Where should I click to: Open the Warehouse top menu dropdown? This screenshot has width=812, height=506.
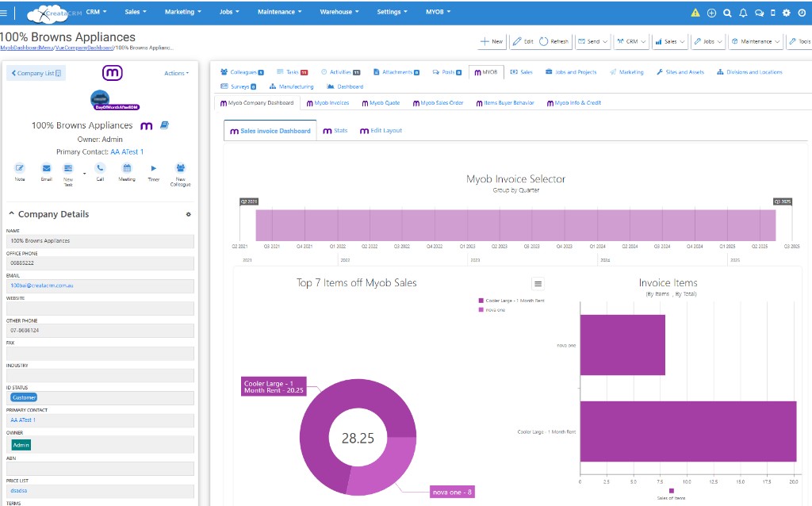pyautogui.click(x=339, y=12)
